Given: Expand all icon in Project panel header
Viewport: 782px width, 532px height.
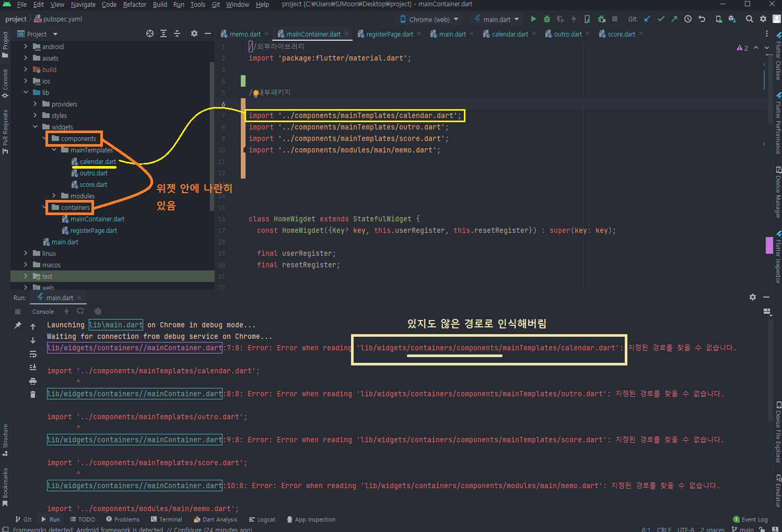Looking at the screenshot, I should pos(164,33).
